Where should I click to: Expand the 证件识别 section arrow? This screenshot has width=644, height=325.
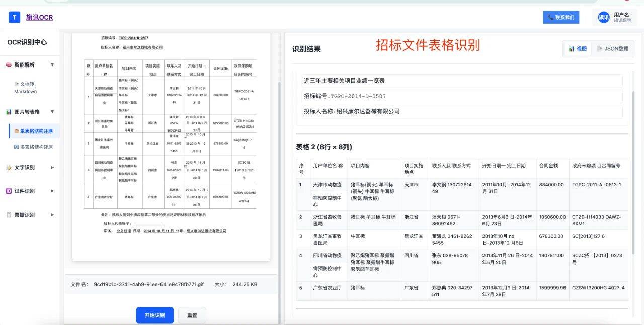coord(52,191)
